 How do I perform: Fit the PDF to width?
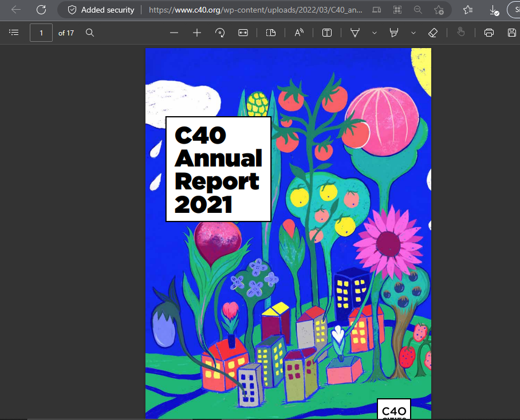pos(243,33)
